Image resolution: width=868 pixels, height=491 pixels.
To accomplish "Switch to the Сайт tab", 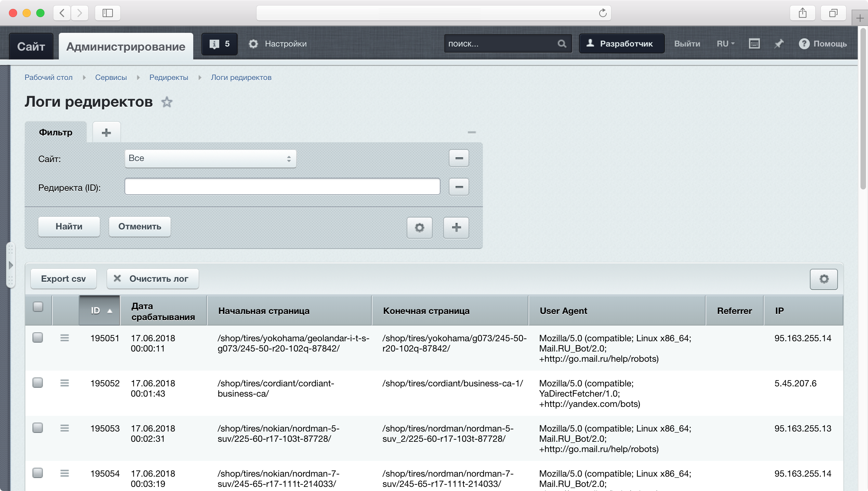I will [31, 47].
